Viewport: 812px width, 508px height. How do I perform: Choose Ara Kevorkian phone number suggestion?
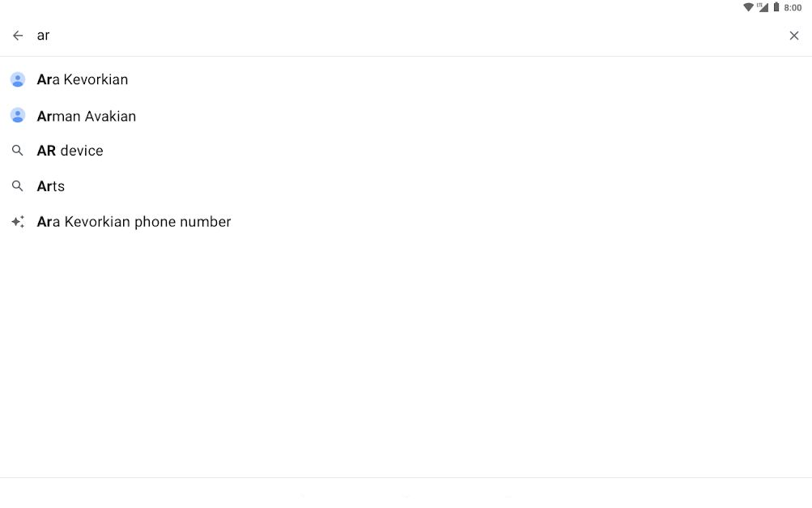406,222
